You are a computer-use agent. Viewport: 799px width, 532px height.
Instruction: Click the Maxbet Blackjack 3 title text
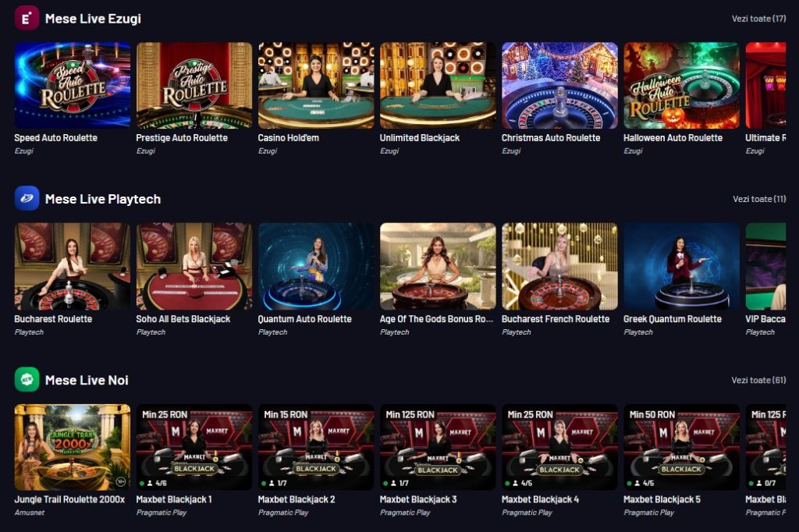tap(418, 499)
